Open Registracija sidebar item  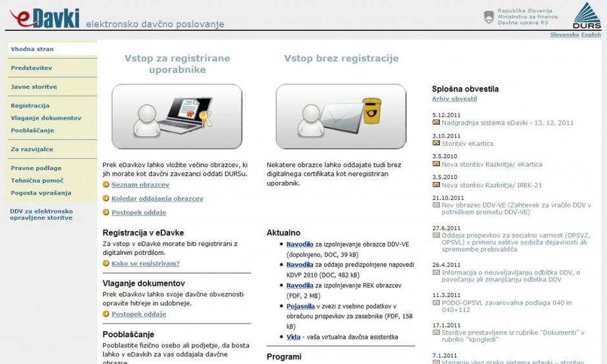pyautogui.click(x=30, y=106)
